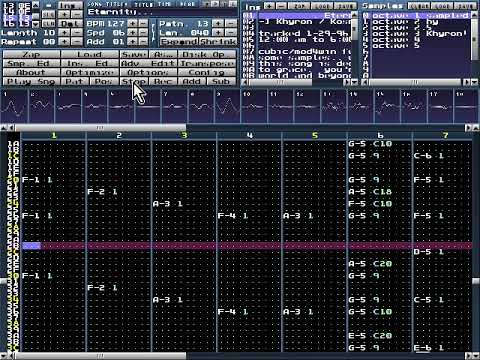Increase pattern Len with its plus button
Image resolution: width=480 pixels, height=360 pixels.
[x=219, y=33]
